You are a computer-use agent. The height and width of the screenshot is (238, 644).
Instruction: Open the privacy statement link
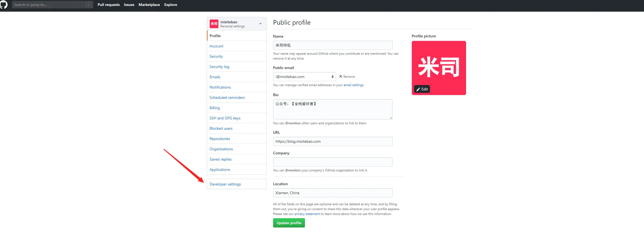[x=307, y=214]
